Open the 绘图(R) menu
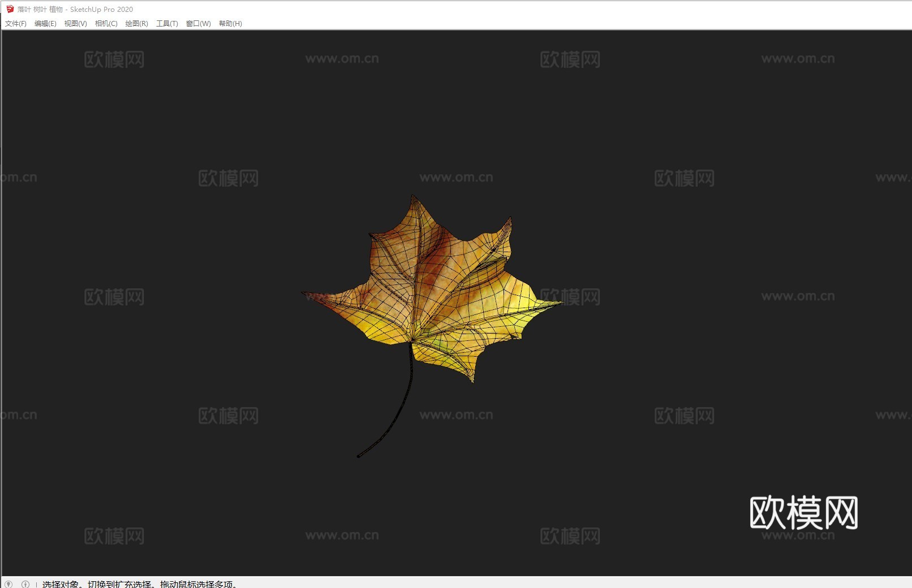Screen dimensions: 912x588 click(x=136, y=24)
